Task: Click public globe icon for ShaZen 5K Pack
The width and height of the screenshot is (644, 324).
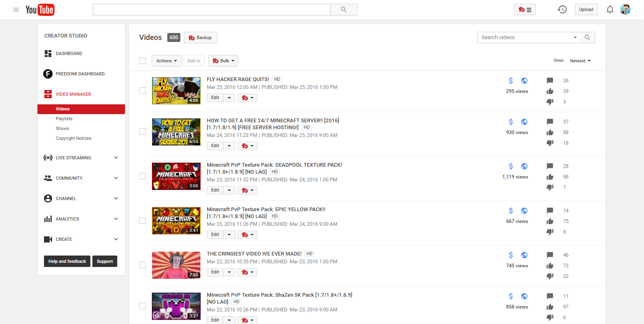Action: 524,296
